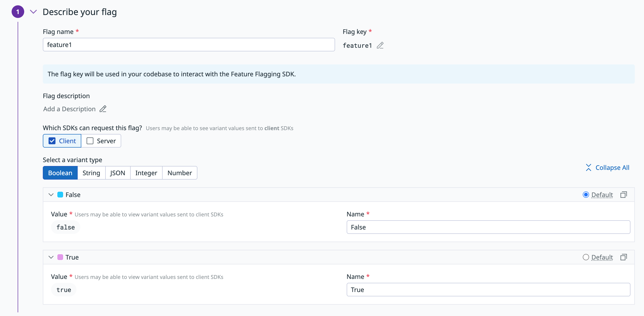Collapse the False variant panel
The width and height of the screenshot is (644, 316).
[51, 195]
